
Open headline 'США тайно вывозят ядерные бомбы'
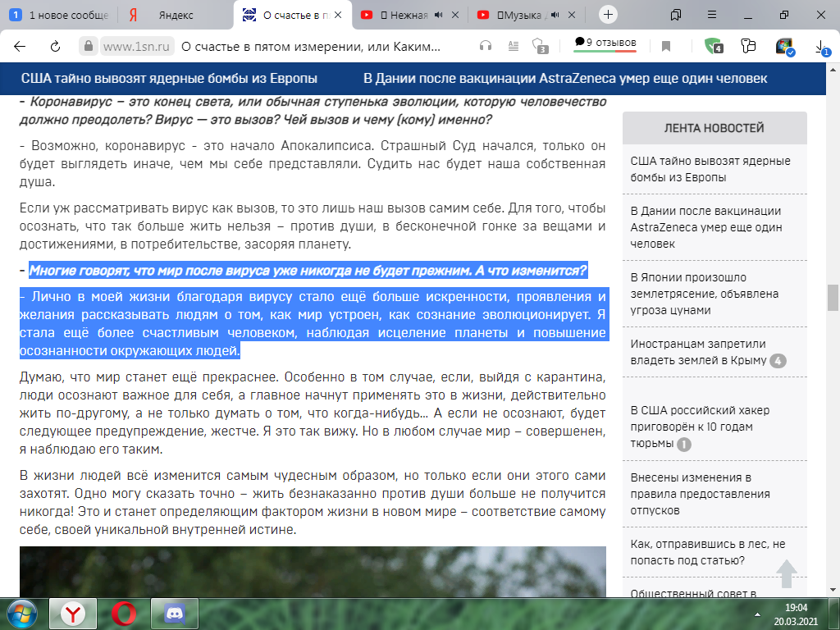point(169,79)
